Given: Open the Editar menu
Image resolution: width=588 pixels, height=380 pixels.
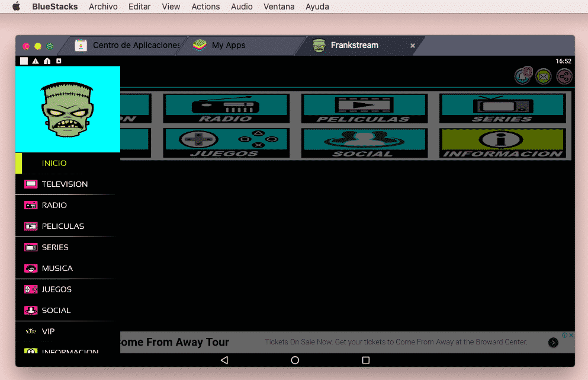Looking at the screenshot, I should tap(140, 7).
